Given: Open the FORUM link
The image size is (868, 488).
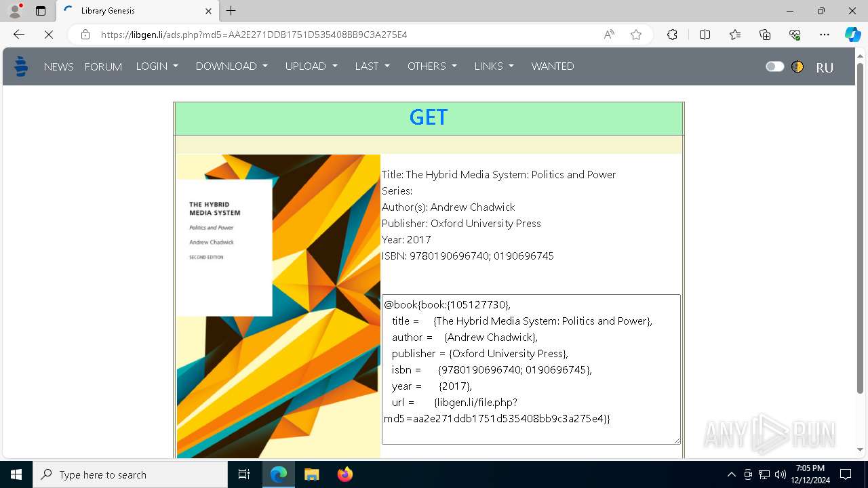Looking at the screenshot, I should (103, 66).
